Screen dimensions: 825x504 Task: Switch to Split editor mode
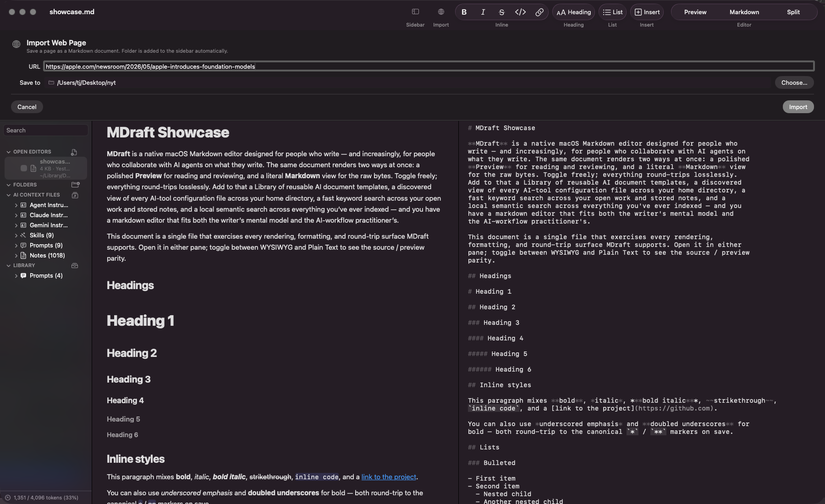click(793, 12)
